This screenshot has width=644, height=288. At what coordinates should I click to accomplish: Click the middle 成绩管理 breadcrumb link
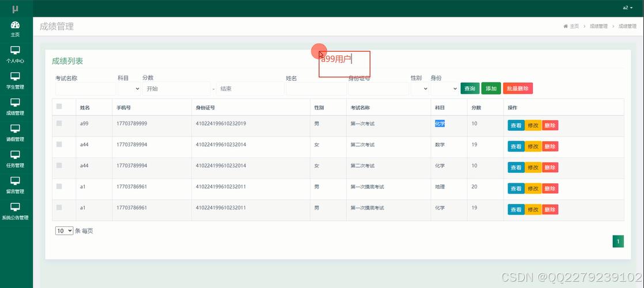click(598, 26)
